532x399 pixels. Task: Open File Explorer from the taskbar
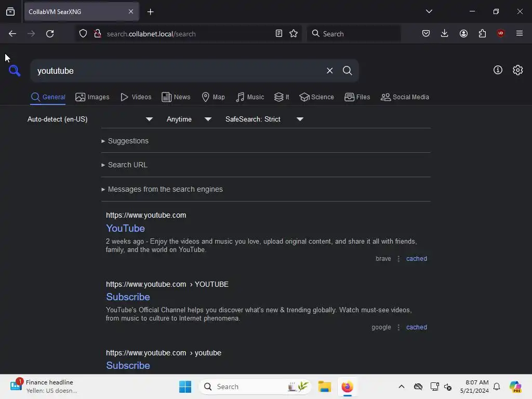coord(324,387)
